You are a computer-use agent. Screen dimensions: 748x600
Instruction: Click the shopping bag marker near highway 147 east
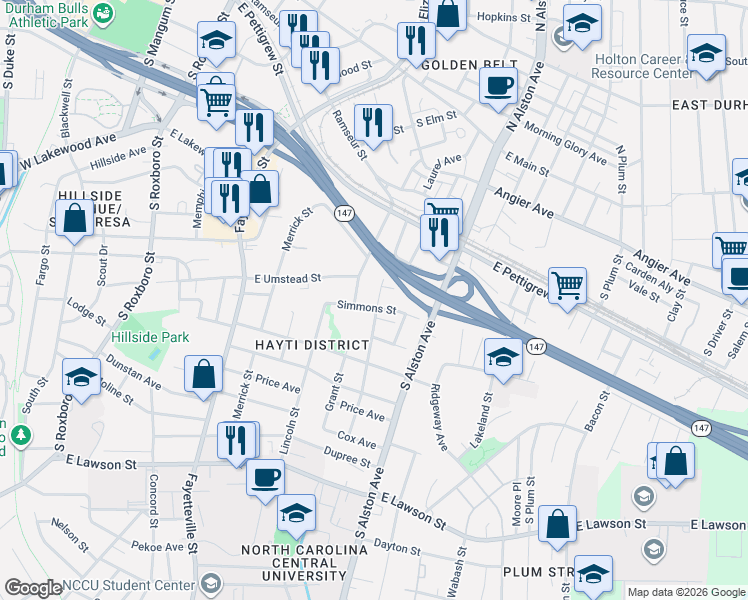click(x=675, y=465)
